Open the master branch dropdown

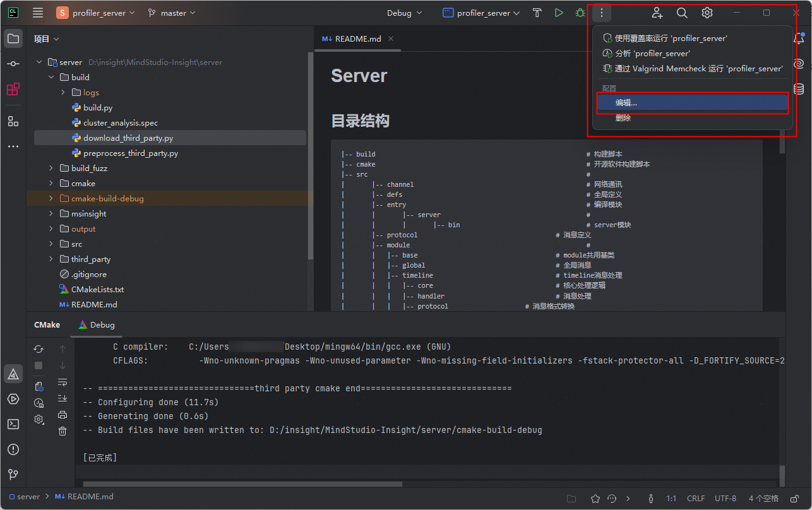pos(171,13)
